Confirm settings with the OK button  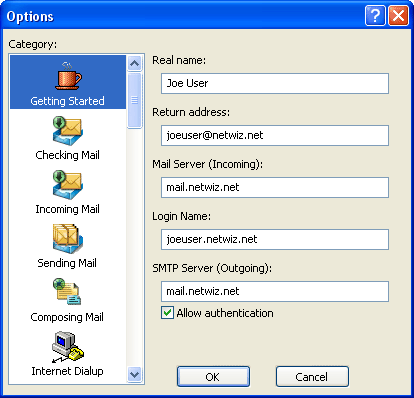click(213, 377)
